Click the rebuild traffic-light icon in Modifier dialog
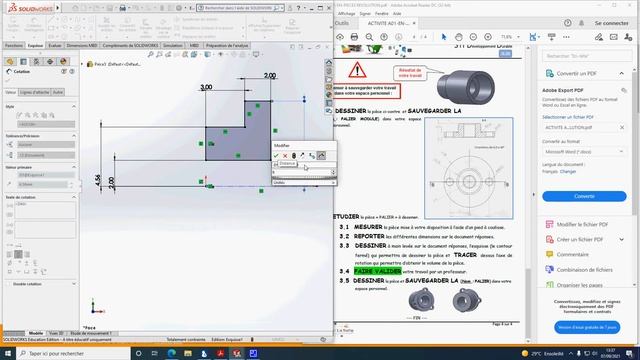The image size is (640, 360). click(293, 156)
